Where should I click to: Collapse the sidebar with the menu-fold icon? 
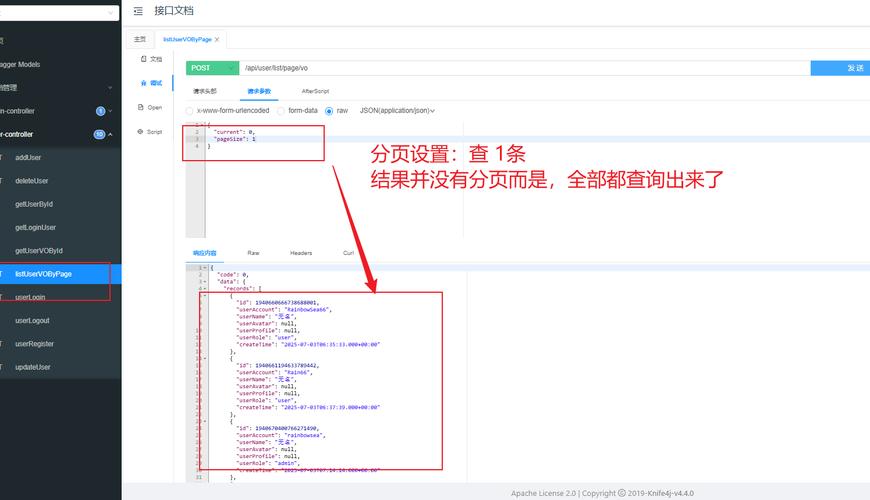tap(138, 11)
